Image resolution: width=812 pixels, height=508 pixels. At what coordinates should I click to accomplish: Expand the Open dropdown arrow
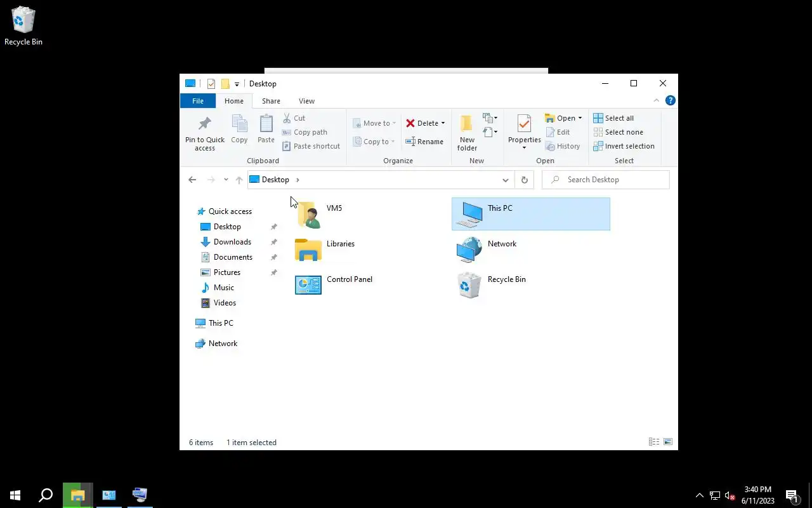[580, 118]
